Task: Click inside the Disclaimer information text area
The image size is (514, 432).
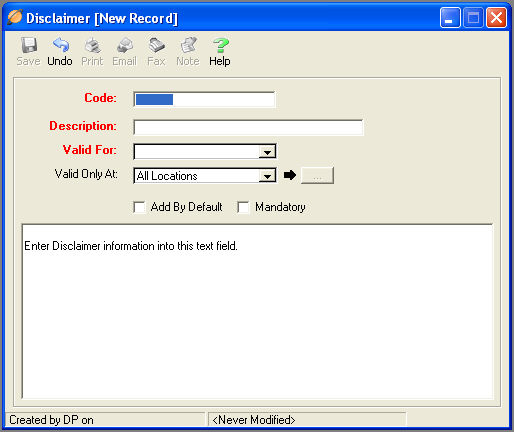Action: pos(257,311)
